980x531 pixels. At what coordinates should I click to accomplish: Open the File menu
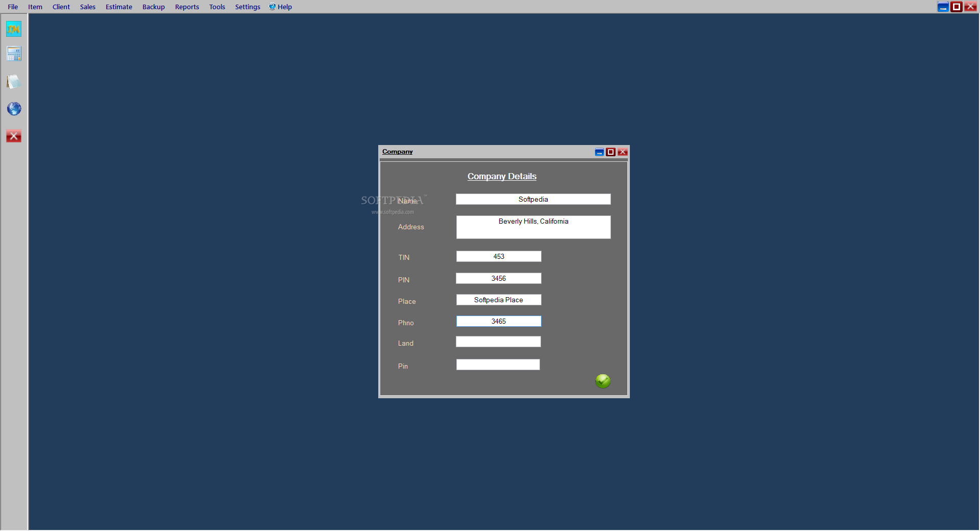pyautogui.click(x=13, y=7)
